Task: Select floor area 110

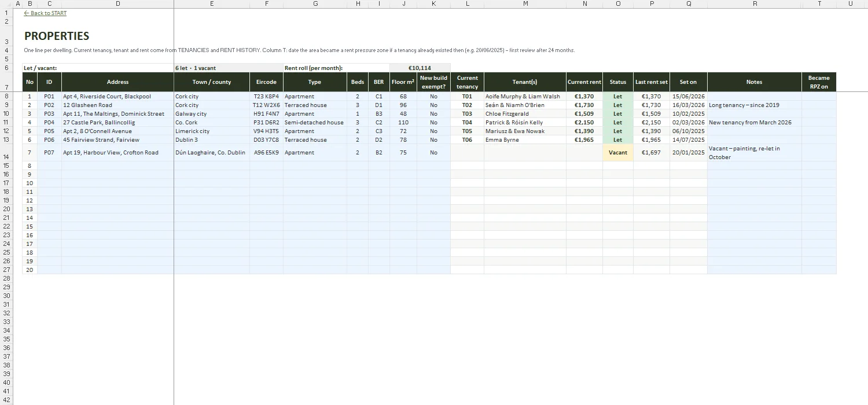Action: 403,123
